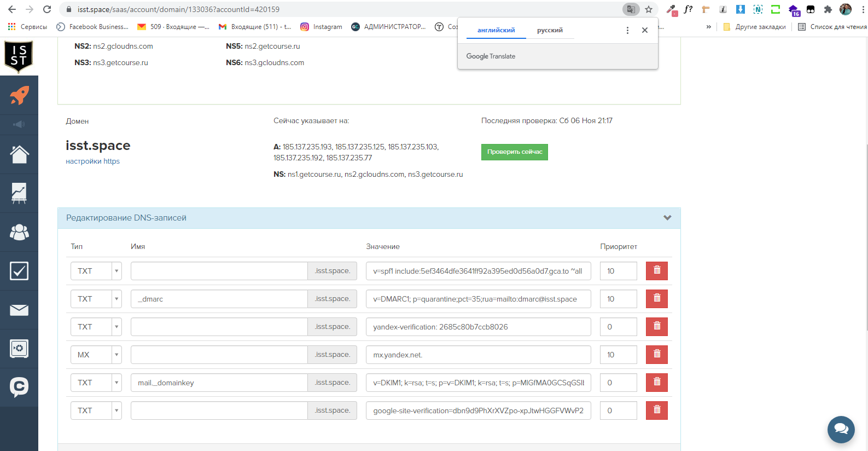Collapse the Редактирование DNS-записей panel
868x451 pixels.
pos(667,218)
